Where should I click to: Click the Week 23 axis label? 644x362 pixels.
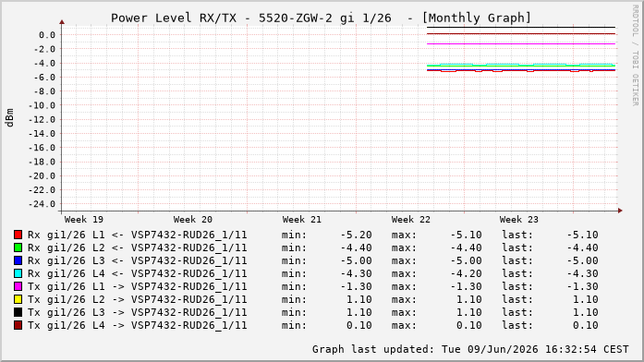pos(518,220)
